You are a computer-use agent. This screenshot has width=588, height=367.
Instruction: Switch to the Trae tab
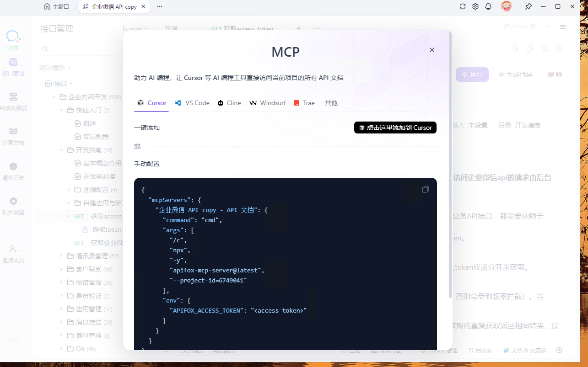tap(304, 103)
